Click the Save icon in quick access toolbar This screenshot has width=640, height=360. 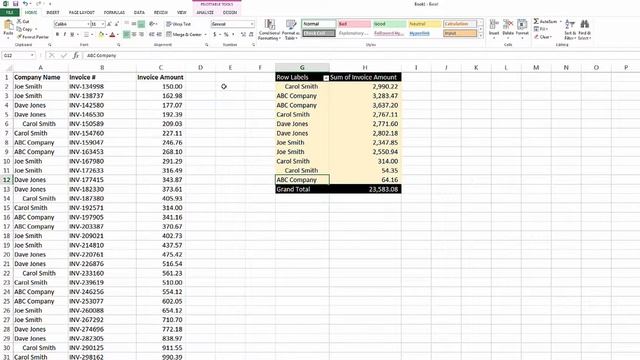[16, 4]
